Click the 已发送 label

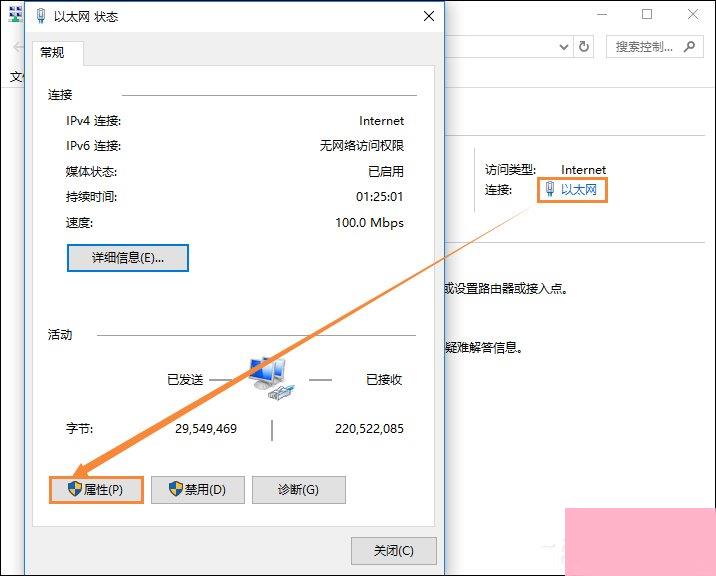pyautogui.click(x=185, y=380)
